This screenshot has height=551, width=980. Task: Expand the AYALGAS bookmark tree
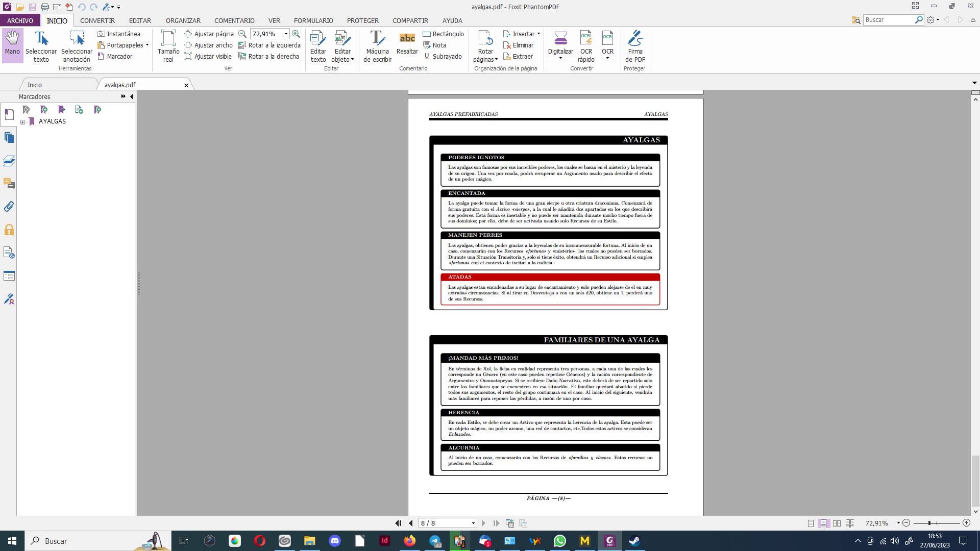(x=22, y=122)
